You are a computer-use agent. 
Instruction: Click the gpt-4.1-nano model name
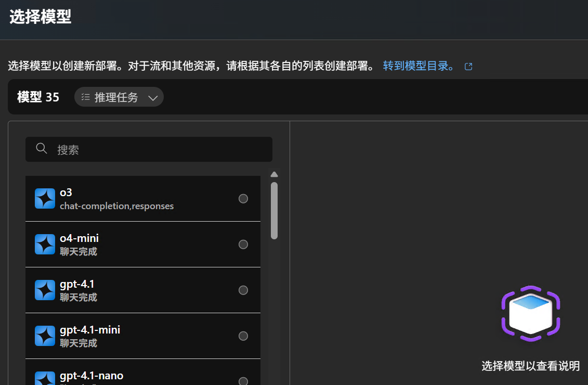click(92, 376)
